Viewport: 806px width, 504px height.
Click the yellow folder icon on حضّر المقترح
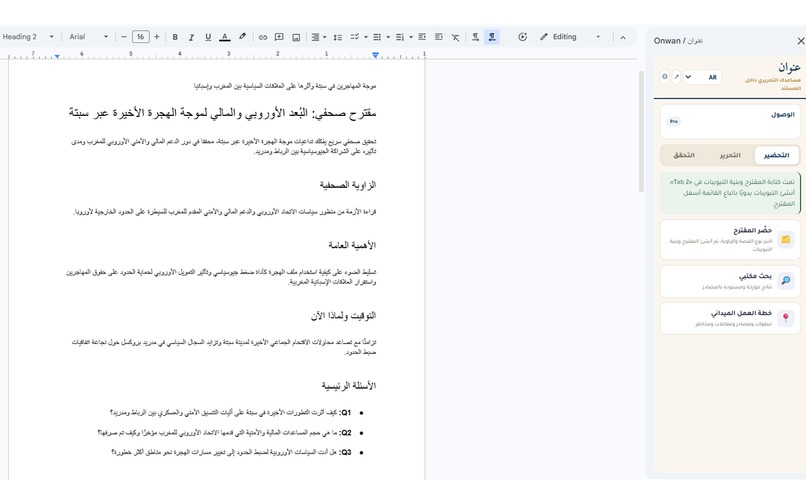786,240
